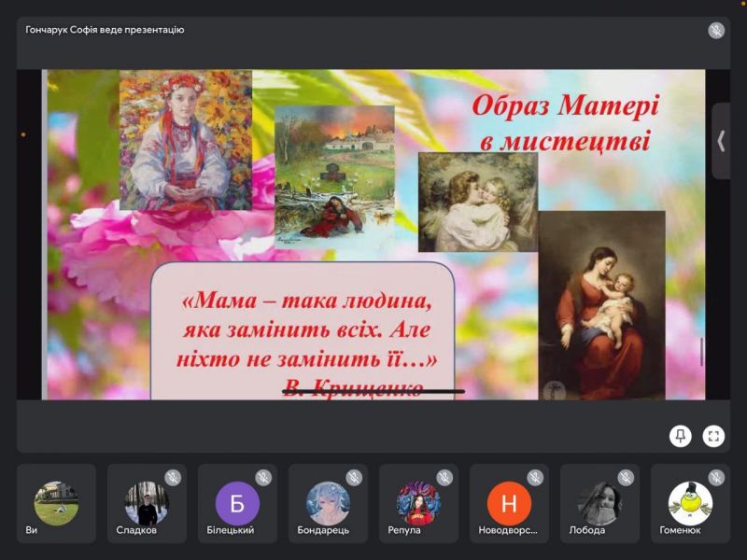Click muted mic icon on Білецький tile

(x=263, y=477)
